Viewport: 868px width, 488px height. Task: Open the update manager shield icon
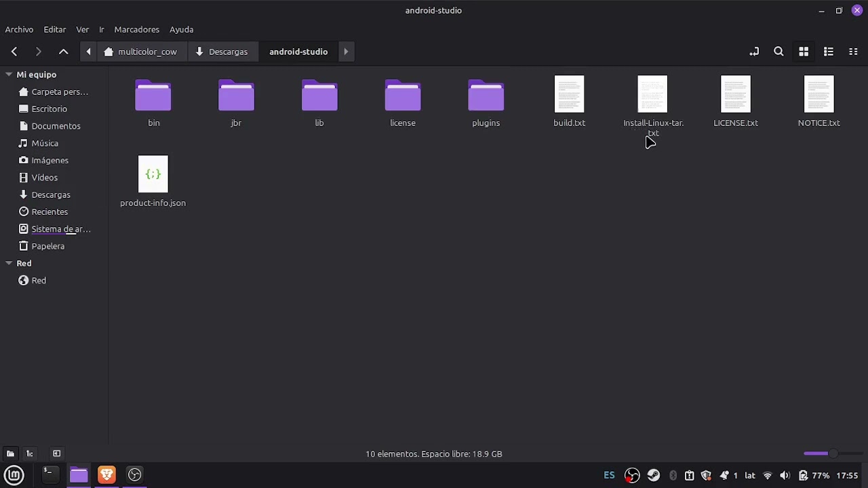click(x=706, y=475)
